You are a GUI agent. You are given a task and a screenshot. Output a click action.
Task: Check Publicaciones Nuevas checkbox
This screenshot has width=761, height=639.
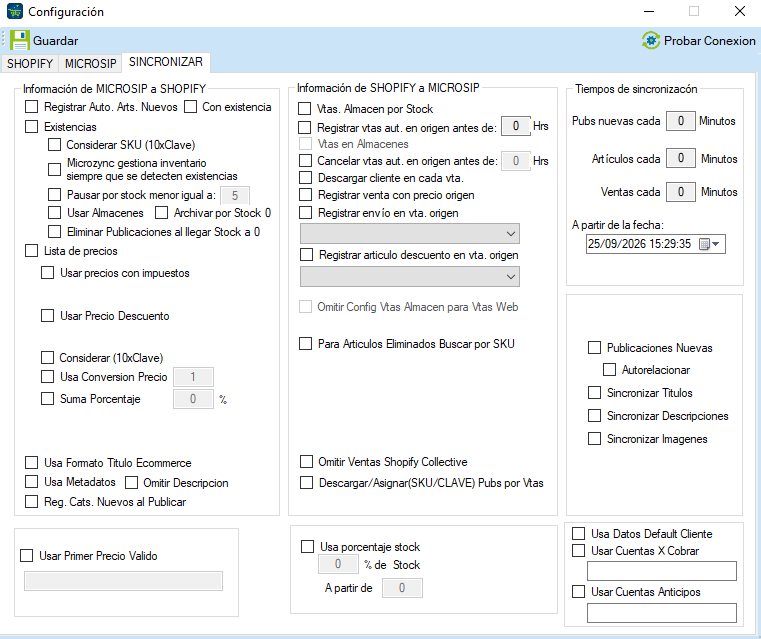(x=595, y=347)
